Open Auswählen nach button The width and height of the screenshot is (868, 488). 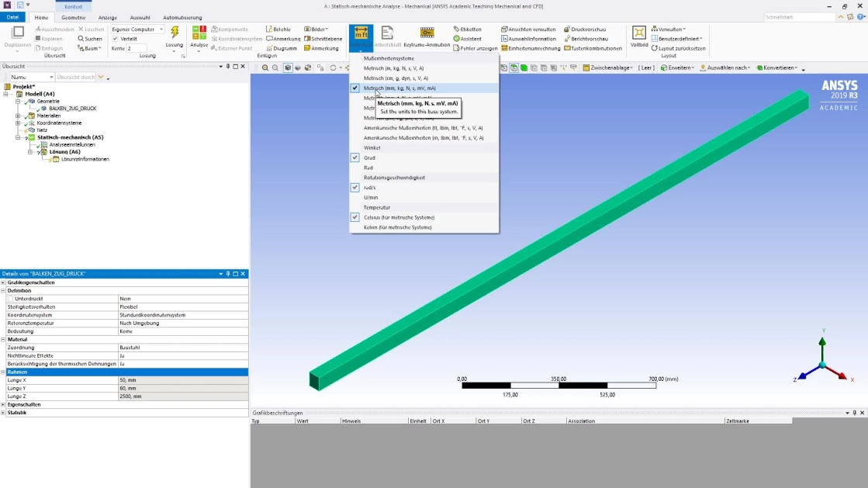[x=724, y=67]
